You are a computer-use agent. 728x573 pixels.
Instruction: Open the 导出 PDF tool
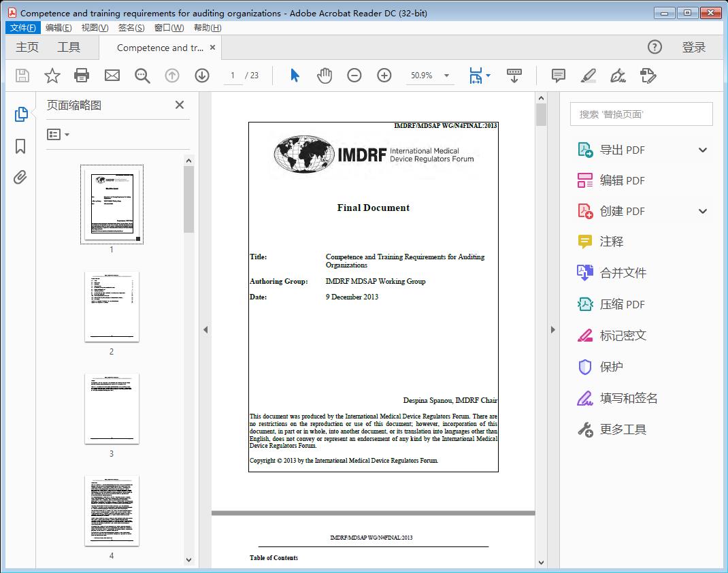[x=622, y=150]
